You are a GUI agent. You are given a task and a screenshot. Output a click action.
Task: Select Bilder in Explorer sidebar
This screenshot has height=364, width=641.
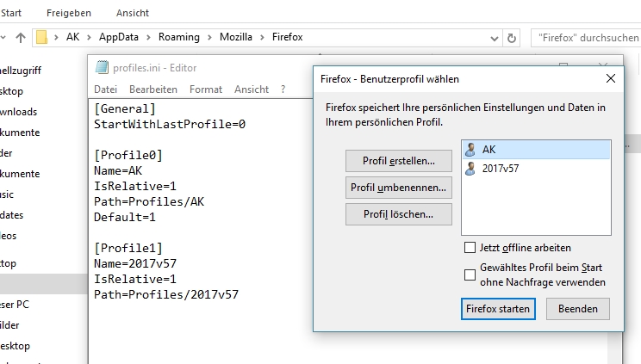[x=9, y=325]
